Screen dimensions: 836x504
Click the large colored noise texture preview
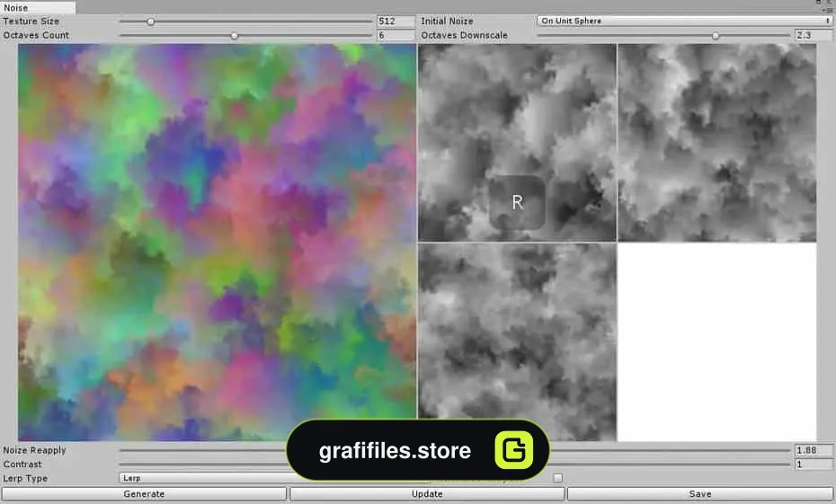217,243
